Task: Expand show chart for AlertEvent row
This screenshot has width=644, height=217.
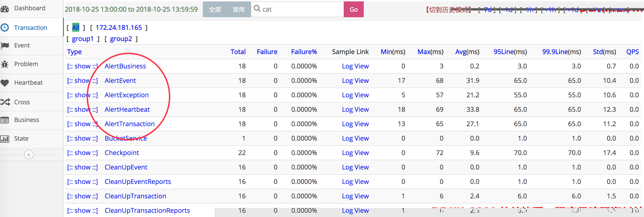Action: click(83, 81)
